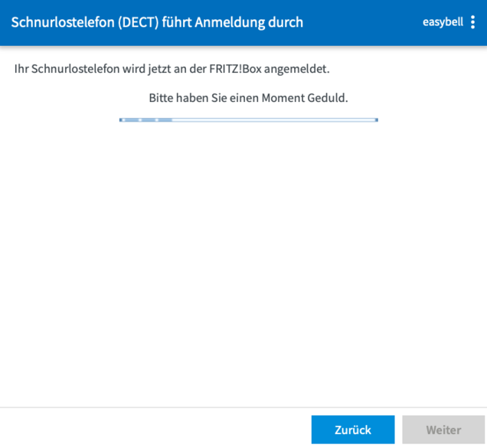This screenshot has height=448, width=487.
Task: Click the empty white content area
Action: pyautogui.click(x=243, y=260)
